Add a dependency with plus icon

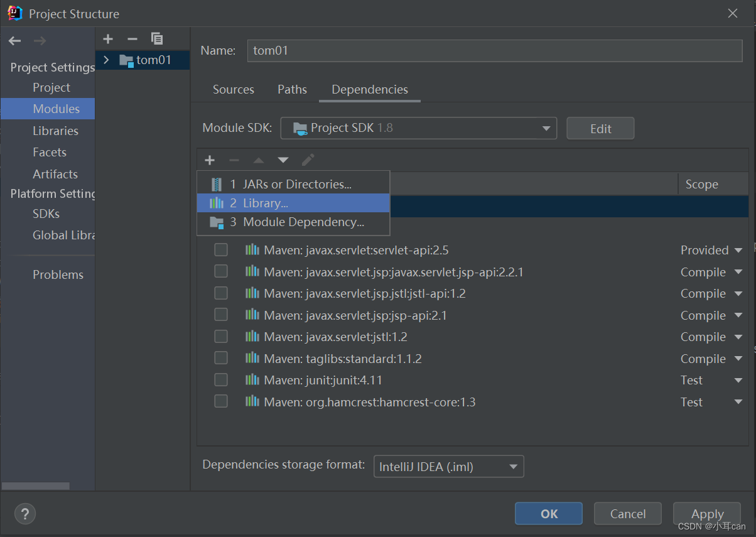pos(210,160)
